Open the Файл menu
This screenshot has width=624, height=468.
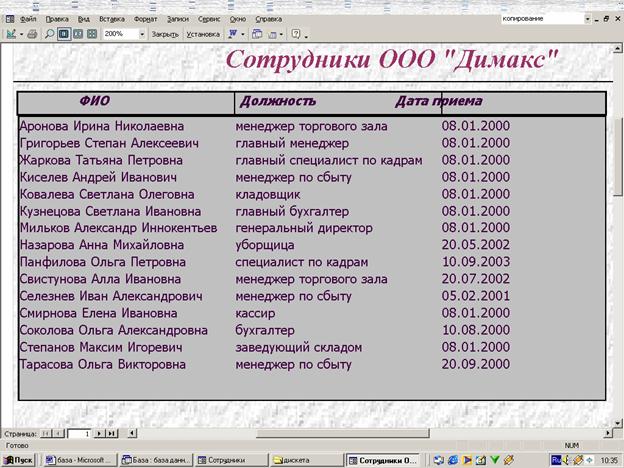coord(28,19)
